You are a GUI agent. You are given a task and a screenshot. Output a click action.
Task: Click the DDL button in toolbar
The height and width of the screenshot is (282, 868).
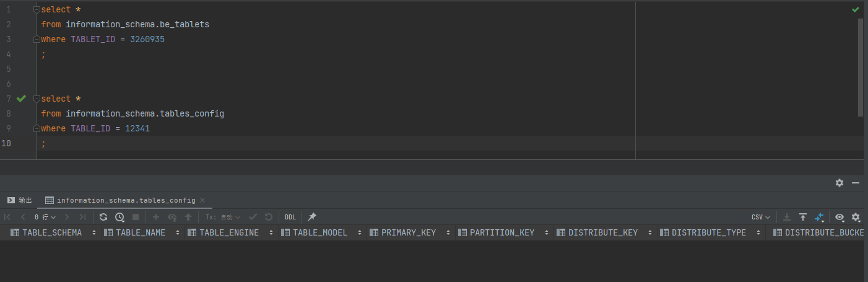[x=290, y=217]
